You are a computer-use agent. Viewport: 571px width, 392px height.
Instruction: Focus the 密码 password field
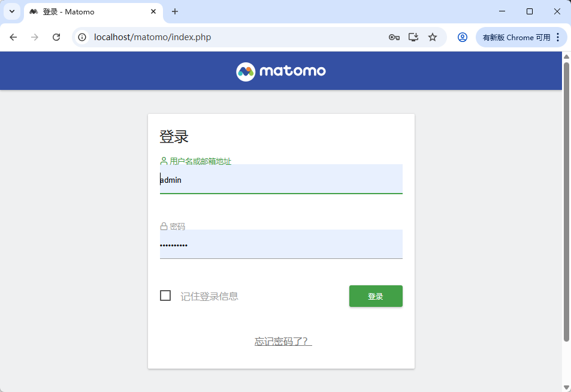(x=281, y=244)
